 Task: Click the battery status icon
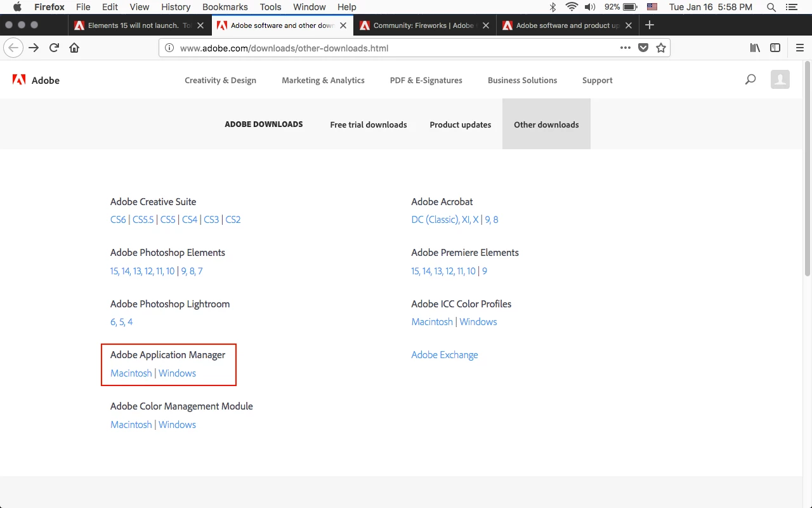click(x=630, y=7)
